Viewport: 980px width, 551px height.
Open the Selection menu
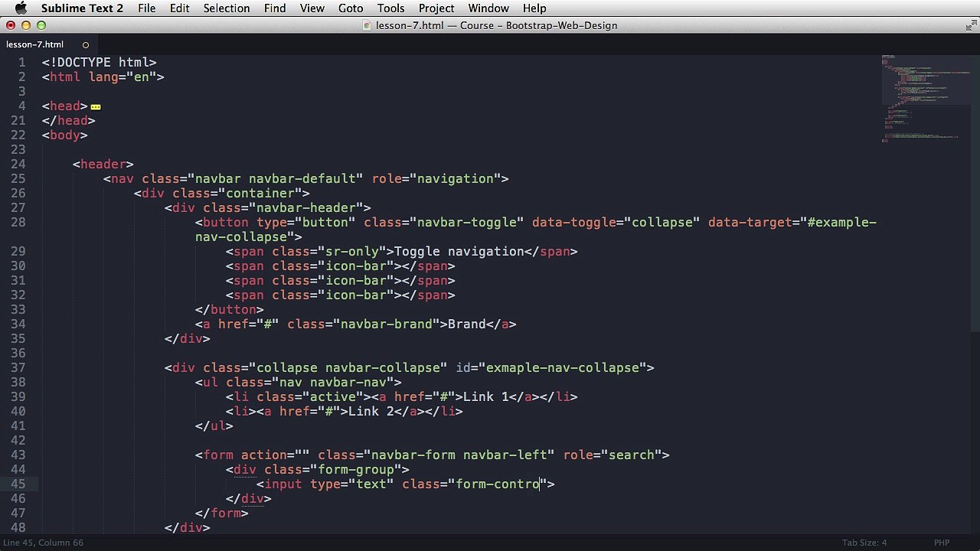click(227, 8)
